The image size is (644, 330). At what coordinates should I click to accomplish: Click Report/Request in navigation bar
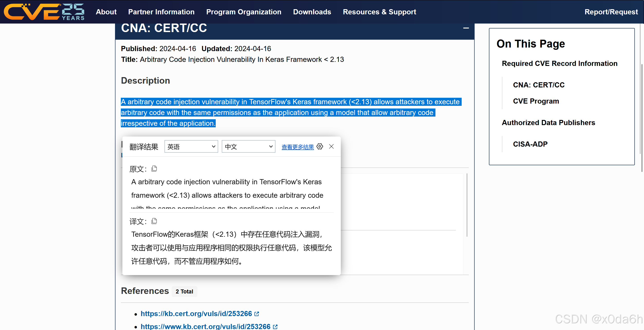point(611,12)
